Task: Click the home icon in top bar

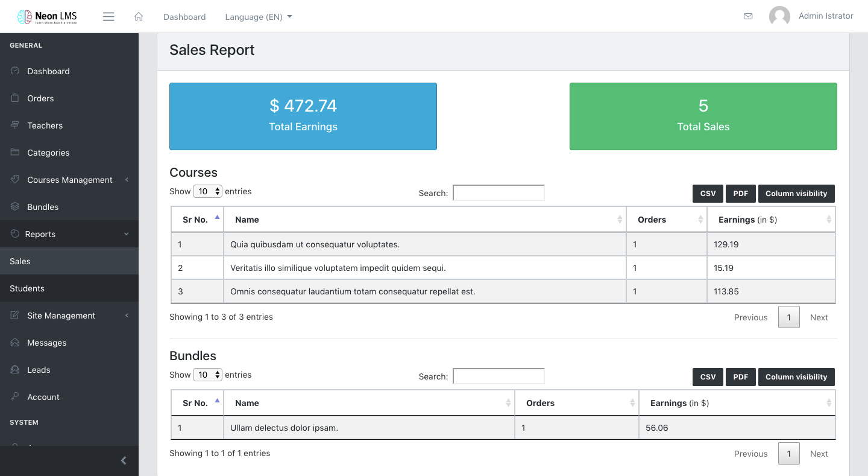Action: click(139, 17)
